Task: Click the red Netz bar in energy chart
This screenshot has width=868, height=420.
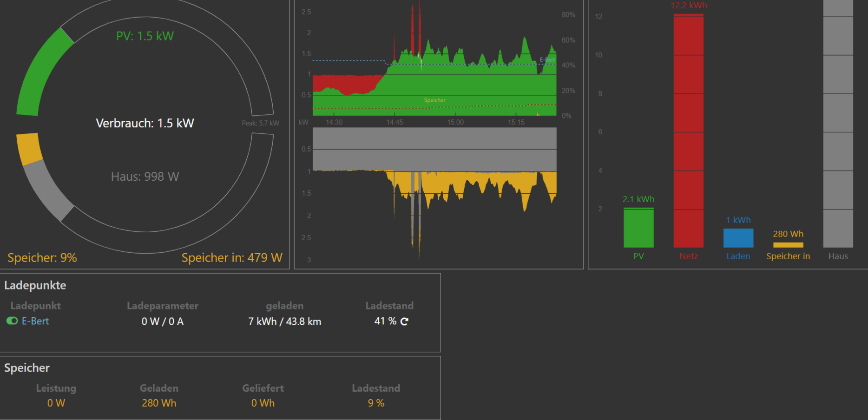Action: point(688,131)
